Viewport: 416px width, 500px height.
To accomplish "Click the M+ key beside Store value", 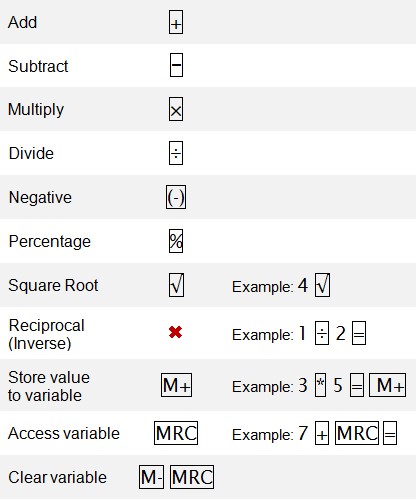I will tap(176, 385).
